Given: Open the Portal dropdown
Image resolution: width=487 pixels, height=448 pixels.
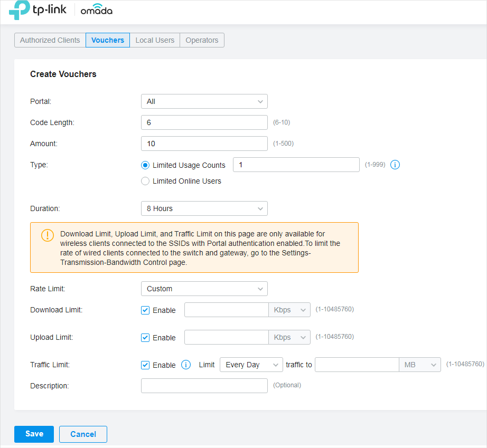Looking at the screenshot, I should tap(204, 101).
